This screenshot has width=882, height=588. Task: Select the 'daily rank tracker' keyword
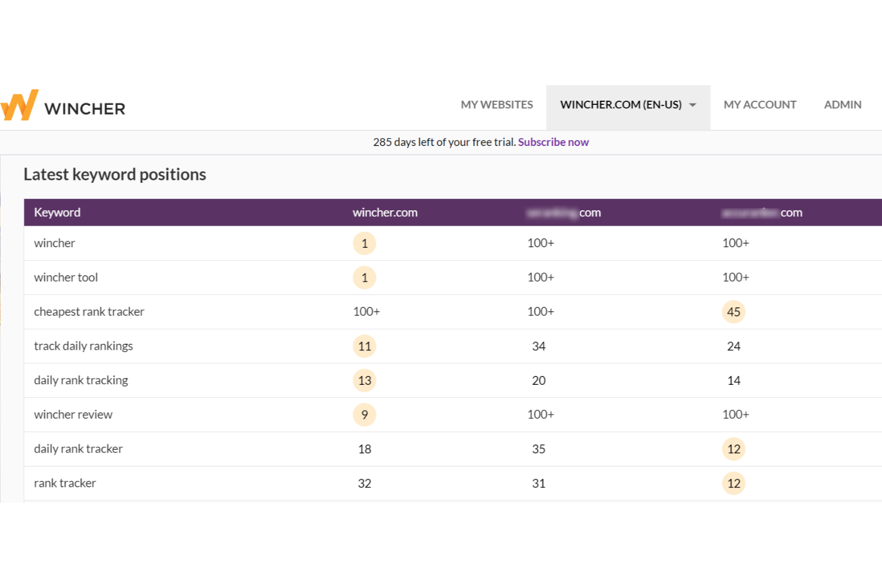78,449
